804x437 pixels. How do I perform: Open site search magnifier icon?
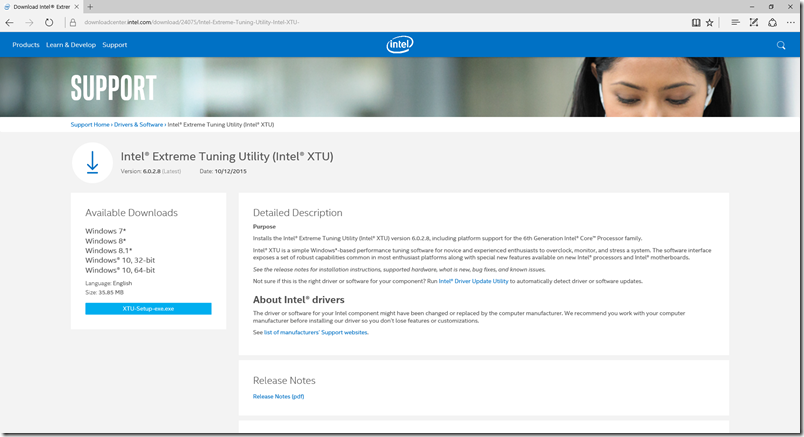(x=781, y=45)
